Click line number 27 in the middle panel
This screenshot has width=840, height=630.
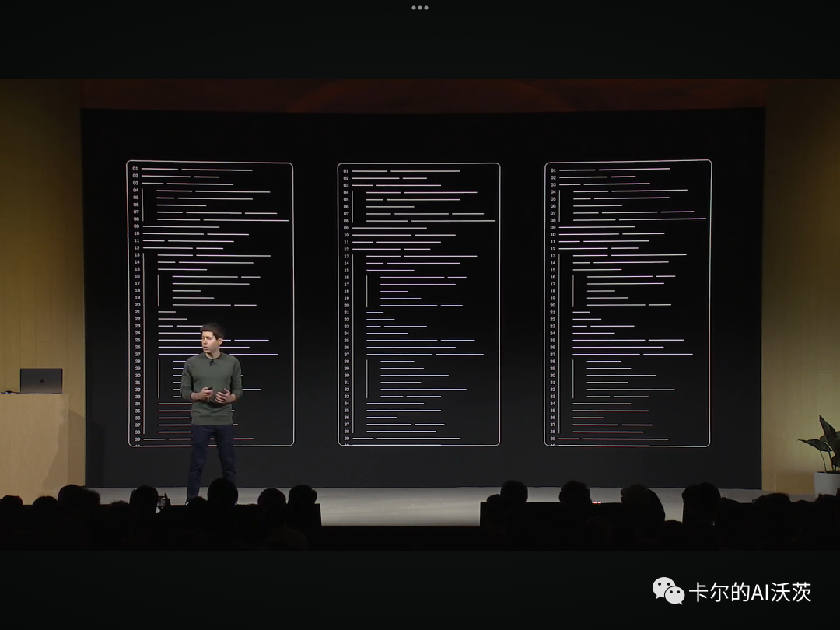click(346, 355)
